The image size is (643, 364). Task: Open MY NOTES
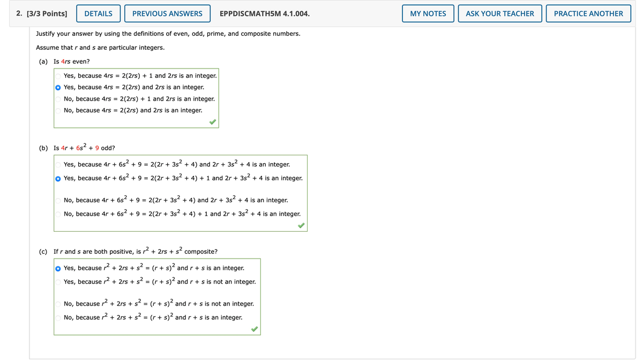click(x=428, y=13)
